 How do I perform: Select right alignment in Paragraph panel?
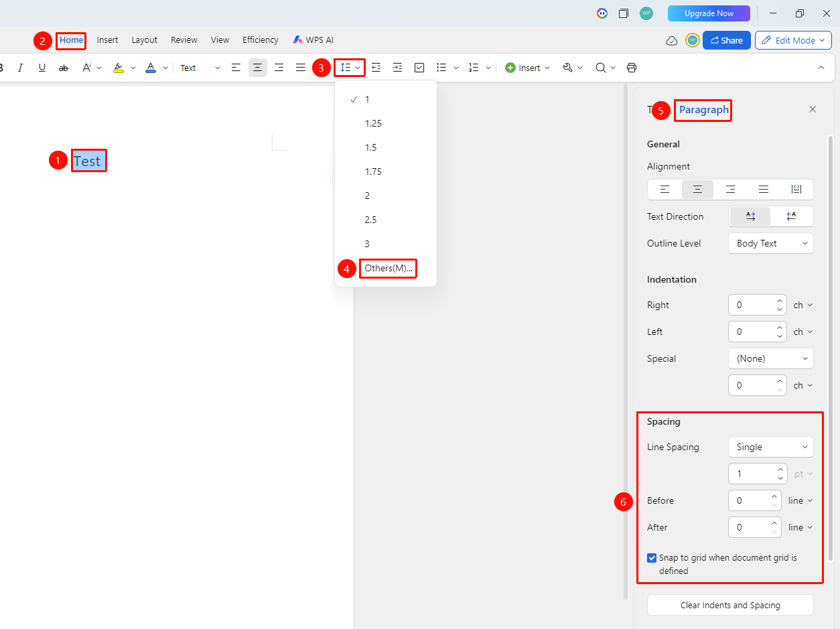click(731, 190)
